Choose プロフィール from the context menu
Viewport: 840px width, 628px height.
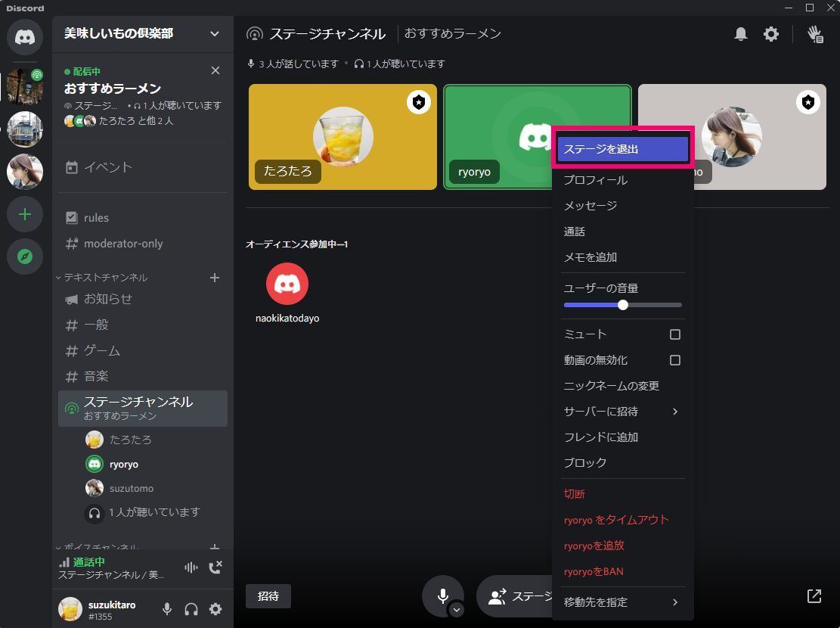(622, 179)
